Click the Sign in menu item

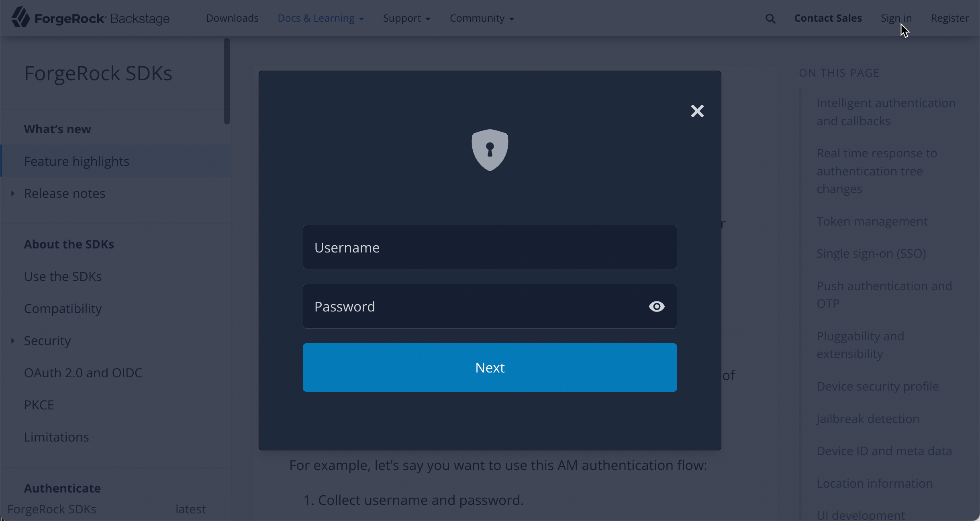896,18
